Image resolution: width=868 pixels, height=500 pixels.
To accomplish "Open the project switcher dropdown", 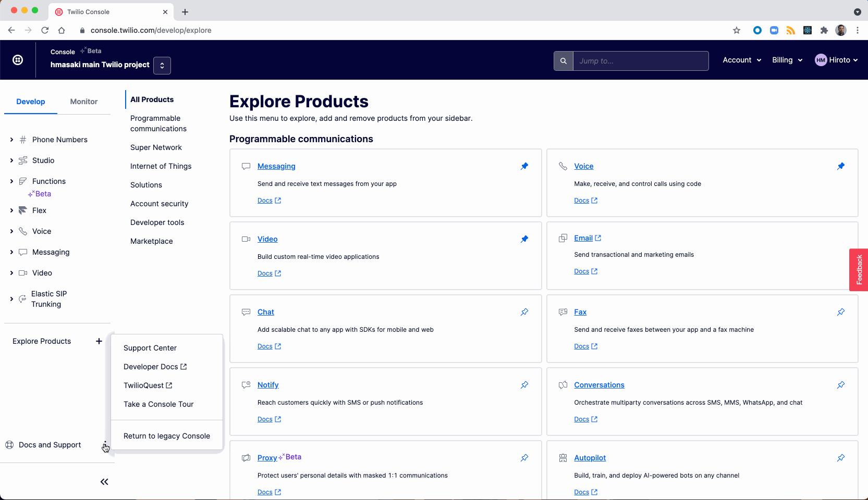I will [x=162, y=66].
